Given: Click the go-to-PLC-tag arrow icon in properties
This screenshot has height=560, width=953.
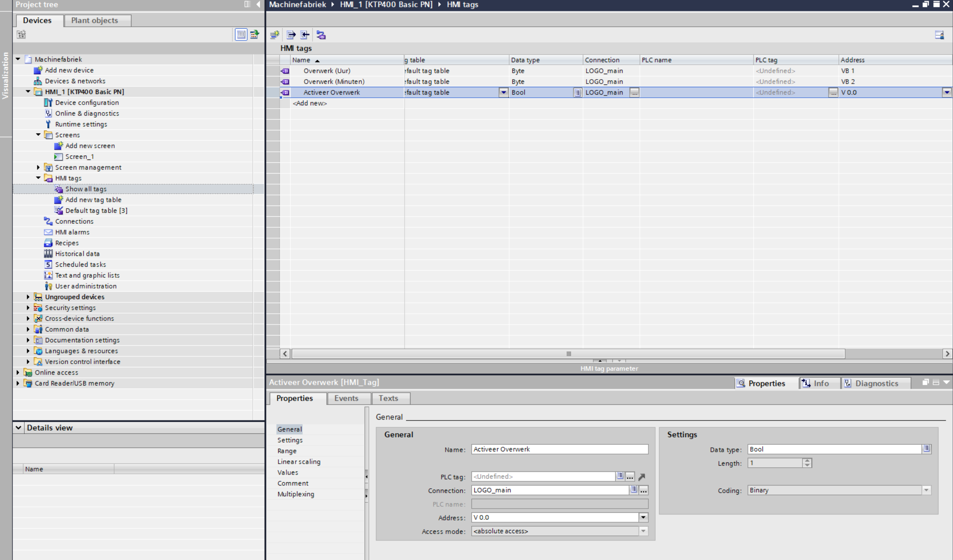Looking at the screenshot, I should (642, 477).
